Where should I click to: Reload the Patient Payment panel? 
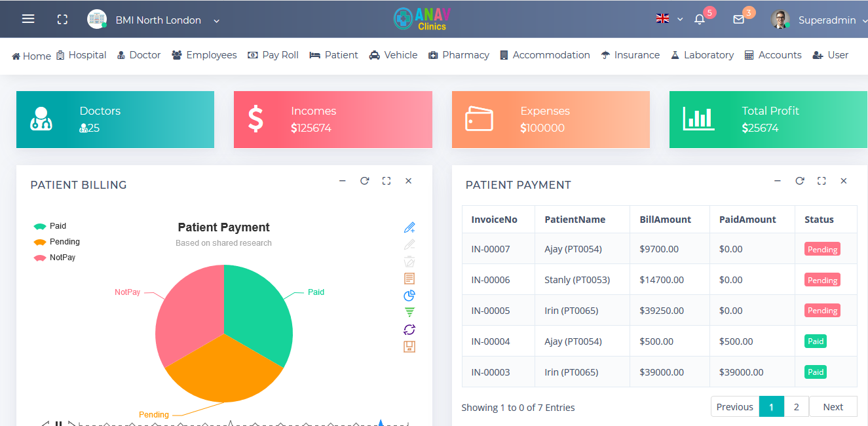800,181
